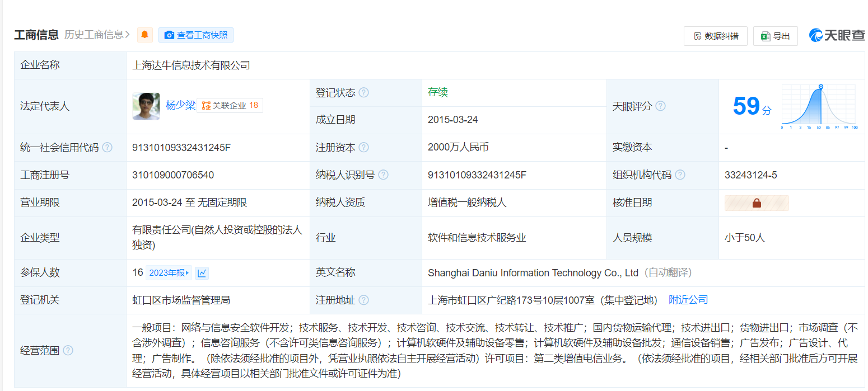
Task: Click 杨少梁 portrait thumbnail
Action: [x=146, y=106]
